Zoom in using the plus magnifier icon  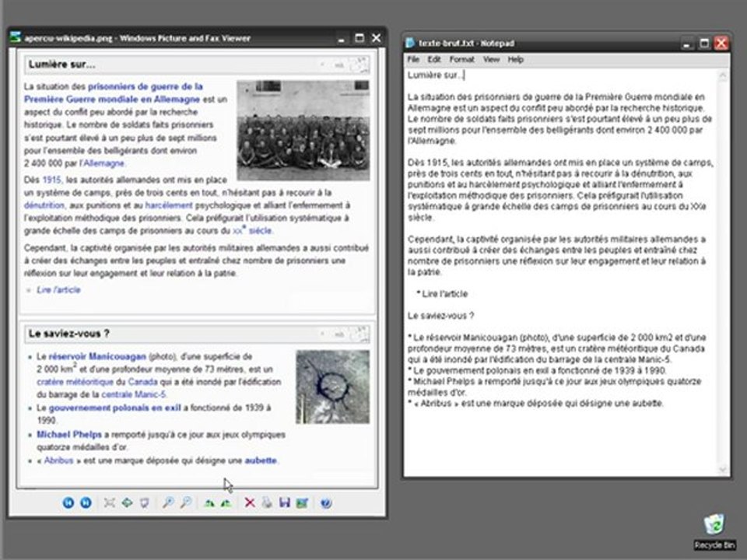[168, 502]
